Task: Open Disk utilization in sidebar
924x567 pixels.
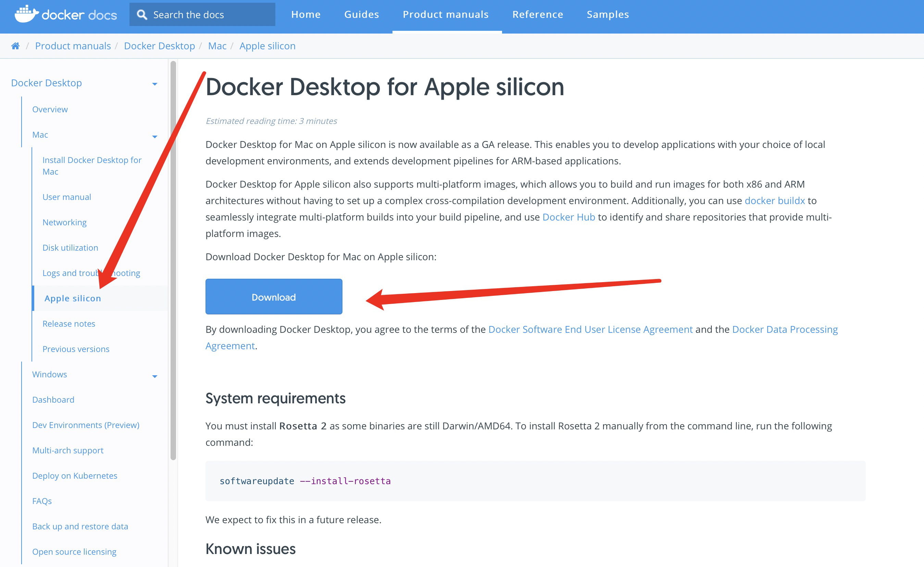Action: click(x=70, y=248)
